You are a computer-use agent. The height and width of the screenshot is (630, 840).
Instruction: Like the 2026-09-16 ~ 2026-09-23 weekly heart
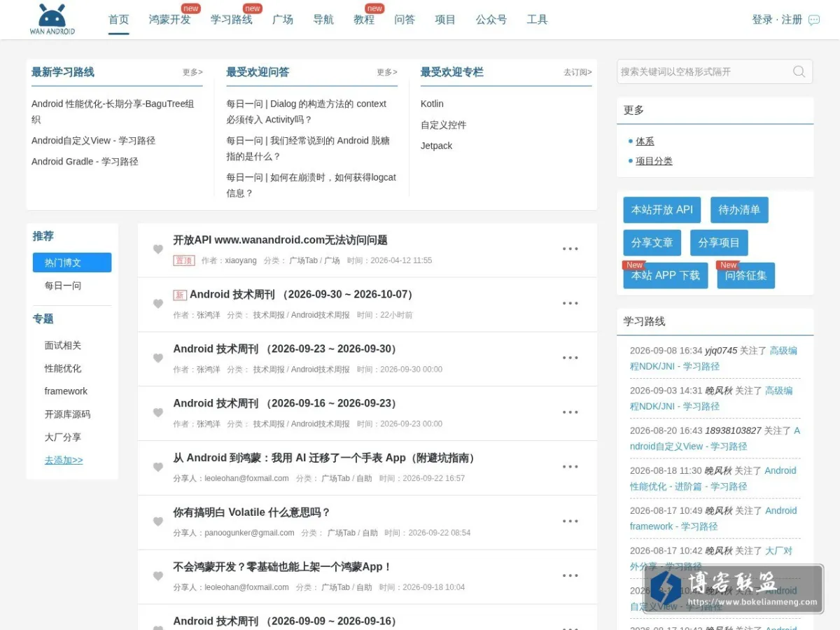pyautogui.click(x=158, y=413)
